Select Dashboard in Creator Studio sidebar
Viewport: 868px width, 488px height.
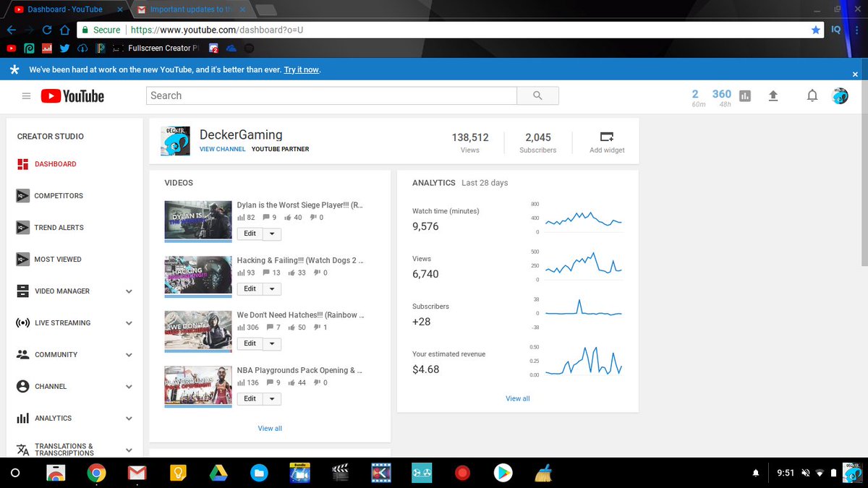tap(46, 164)
